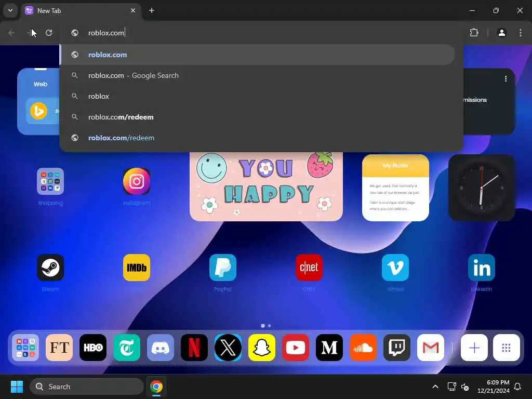Viewport: 532px width, 399px height.
Task: Open Snapchat from the dock
Action: (262, 348)
